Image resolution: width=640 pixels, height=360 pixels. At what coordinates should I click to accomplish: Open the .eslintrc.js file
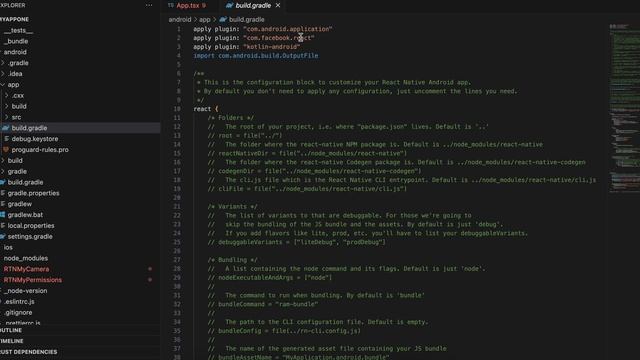click(19, 302)
